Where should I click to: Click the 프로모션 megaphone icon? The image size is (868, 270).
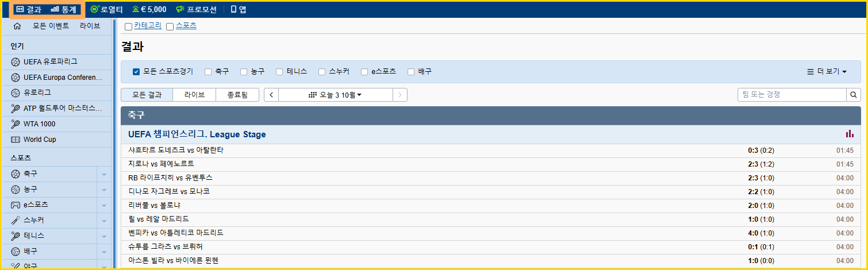[180, 9]
